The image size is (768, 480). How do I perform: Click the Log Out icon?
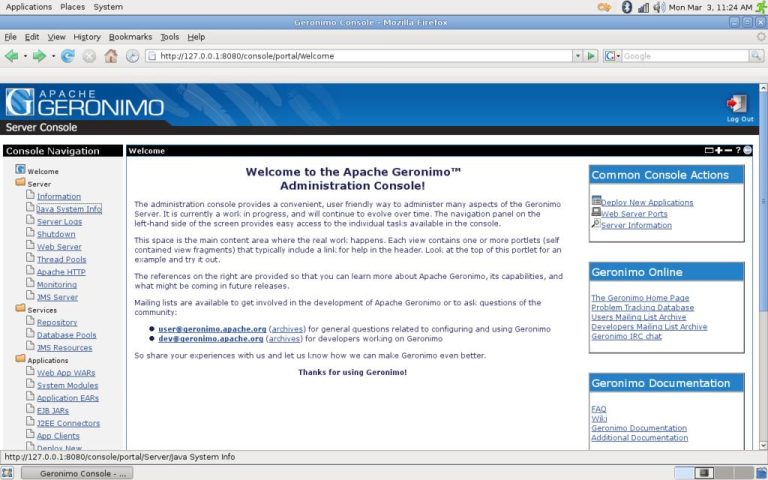[737, 104]
